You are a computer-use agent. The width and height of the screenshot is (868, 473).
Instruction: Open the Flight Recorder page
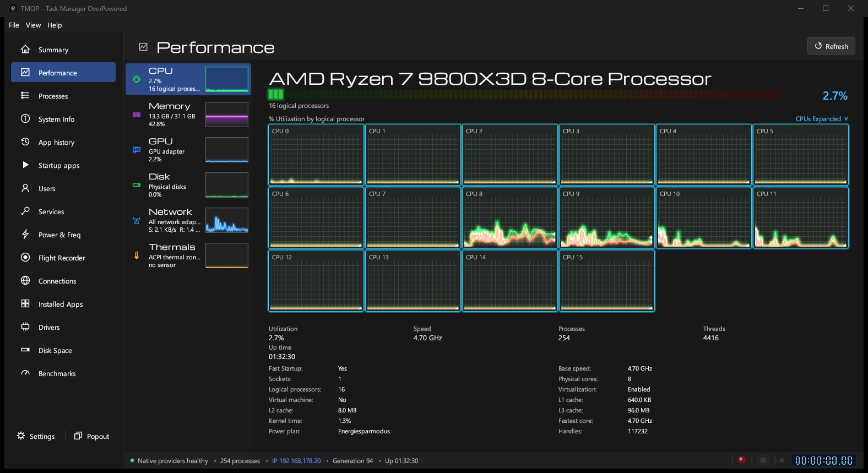63,258
